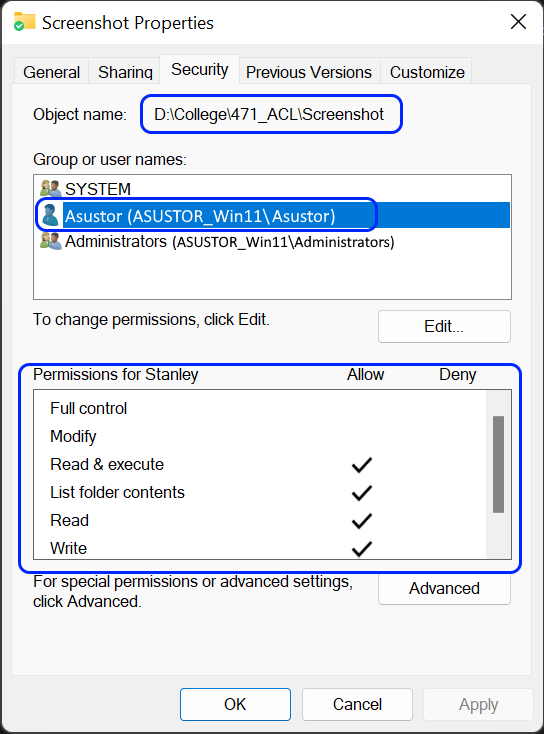544x734 pixels.
Task: Click the Administrators group icon
Action: point(51,242)
